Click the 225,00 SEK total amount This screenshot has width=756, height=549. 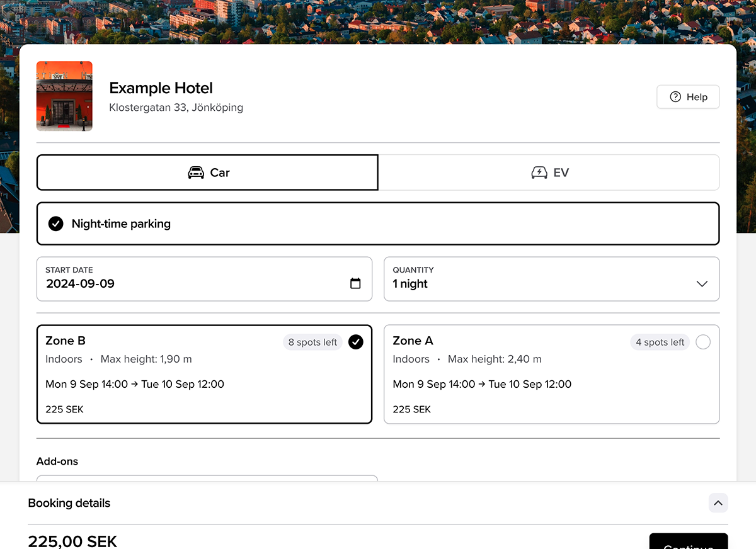coord(72,541)
